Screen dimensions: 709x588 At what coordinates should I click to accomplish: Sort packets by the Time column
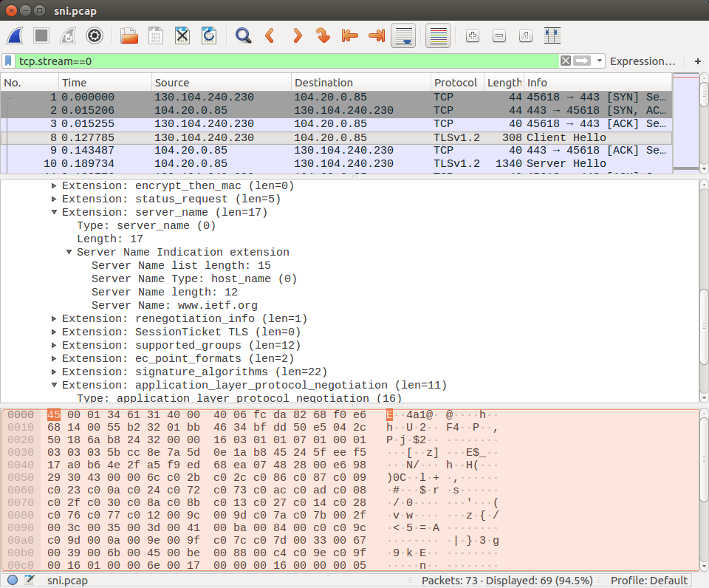105,83
